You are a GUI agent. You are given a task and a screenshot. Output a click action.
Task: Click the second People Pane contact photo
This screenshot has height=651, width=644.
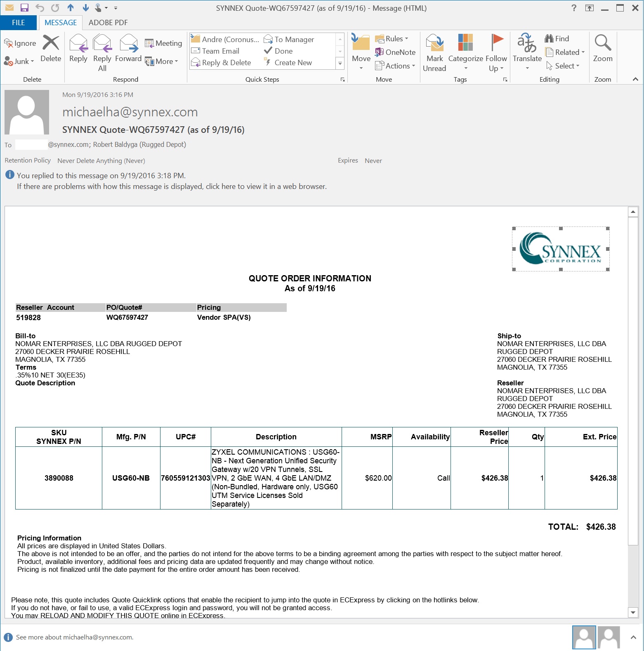tap(609, 637)
